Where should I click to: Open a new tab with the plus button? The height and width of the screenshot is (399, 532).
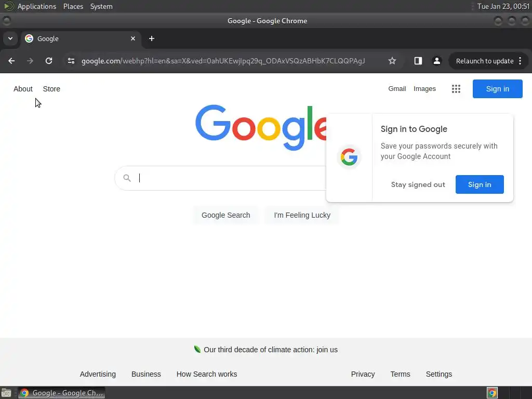pos(152,38)
